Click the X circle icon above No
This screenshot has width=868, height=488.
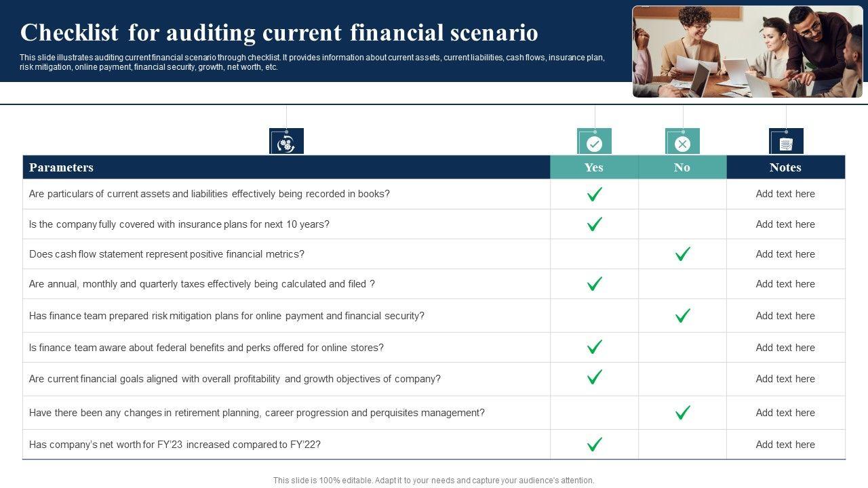(x=682, y=142)
